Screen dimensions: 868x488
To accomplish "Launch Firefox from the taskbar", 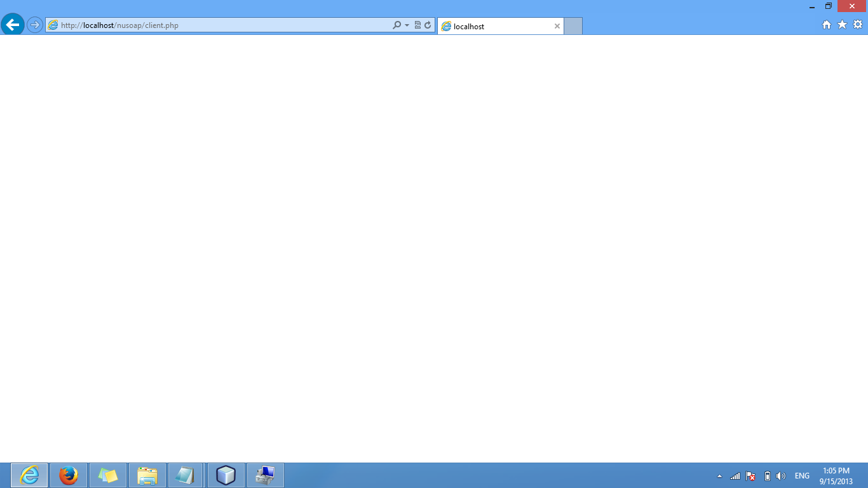I will pos(69,475).
